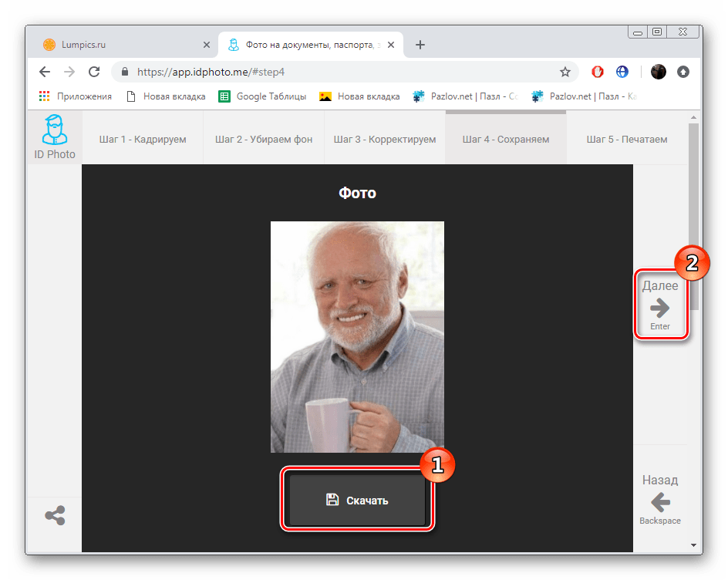
Task: Minimize the browser window
Action: point(638,32)
